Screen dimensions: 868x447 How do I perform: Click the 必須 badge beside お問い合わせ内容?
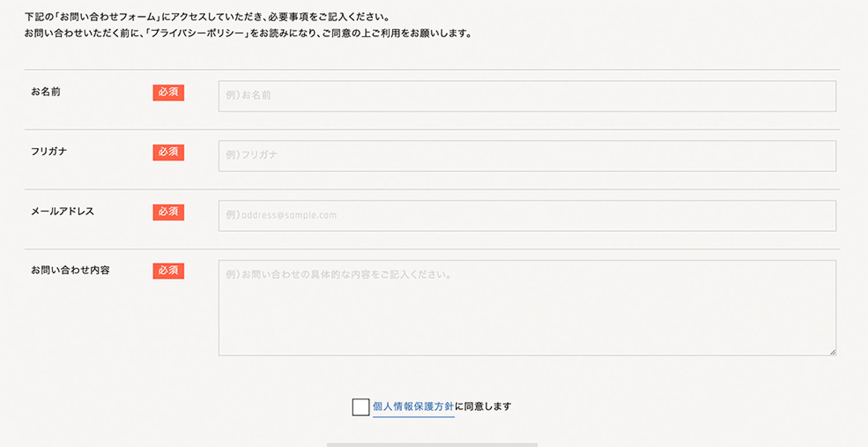point(168,271)
